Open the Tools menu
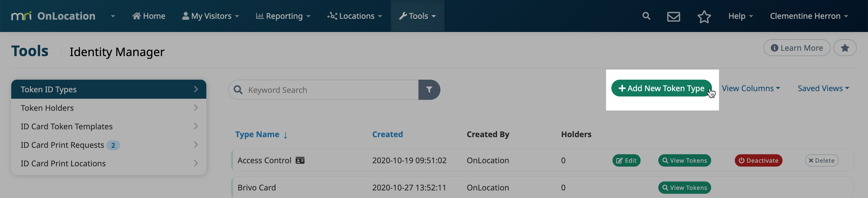The width and height of the screenshot is (868, 198). pos(417,16)
